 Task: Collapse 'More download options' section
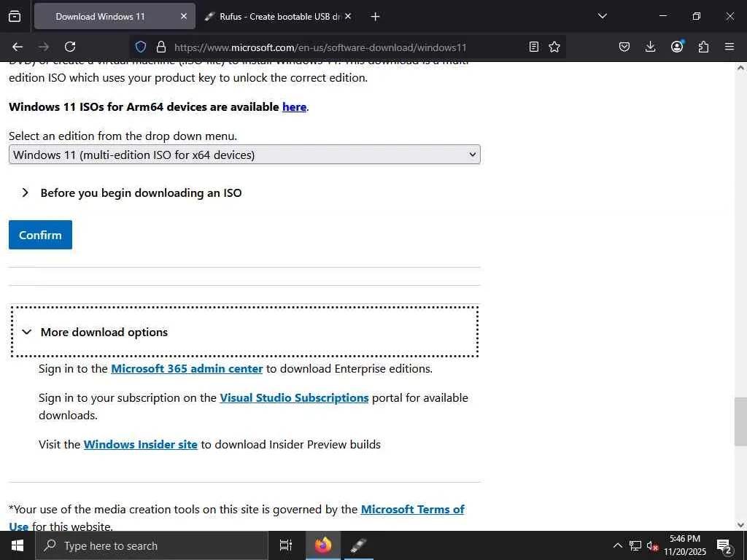pyautogui.click(x=244, y=332)
